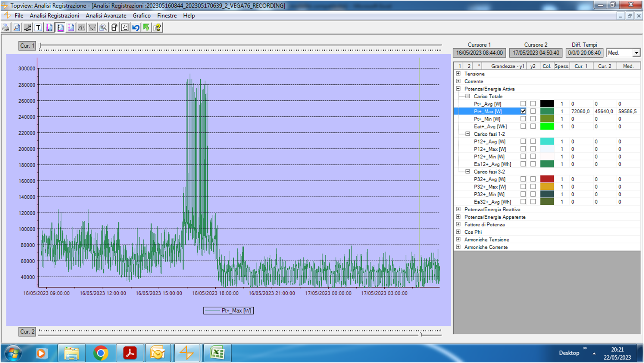Click the valley minimum search icon
Viewport: 644px width, 363px height.
point(92,28)
